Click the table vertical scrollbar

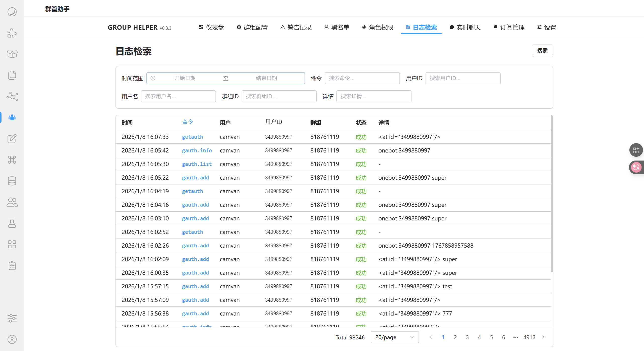[552, 194]
